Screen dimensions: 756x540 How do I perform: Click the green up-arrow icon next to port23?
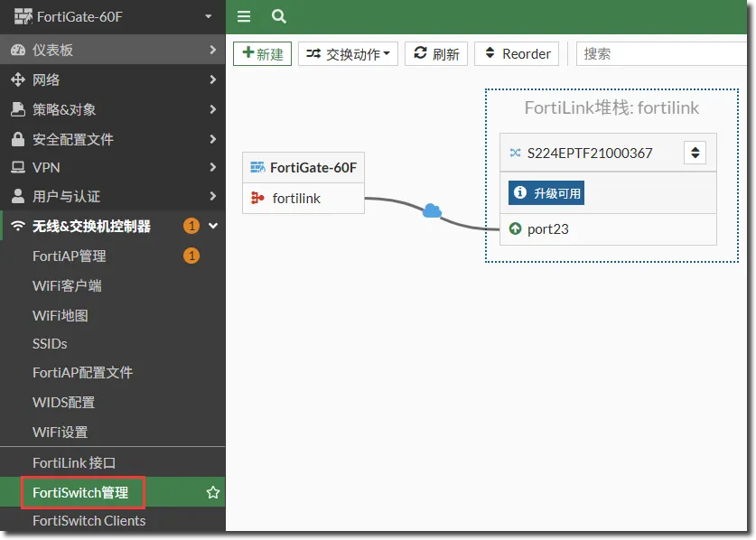click(515, 229)
